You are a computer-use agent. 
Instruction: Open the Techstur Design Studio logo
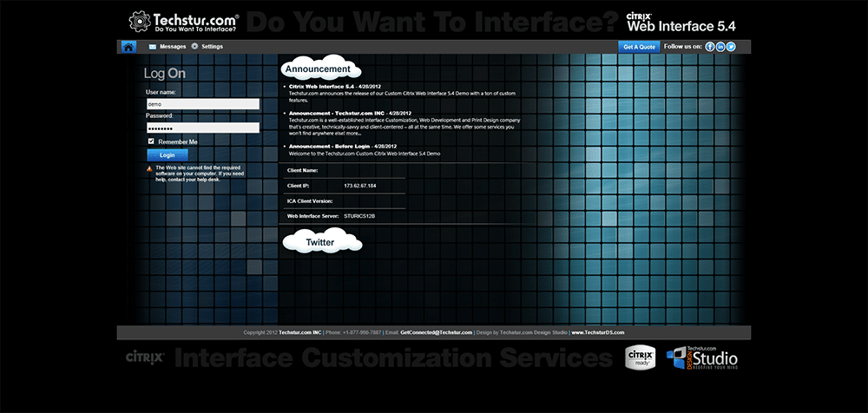(702, 357)
